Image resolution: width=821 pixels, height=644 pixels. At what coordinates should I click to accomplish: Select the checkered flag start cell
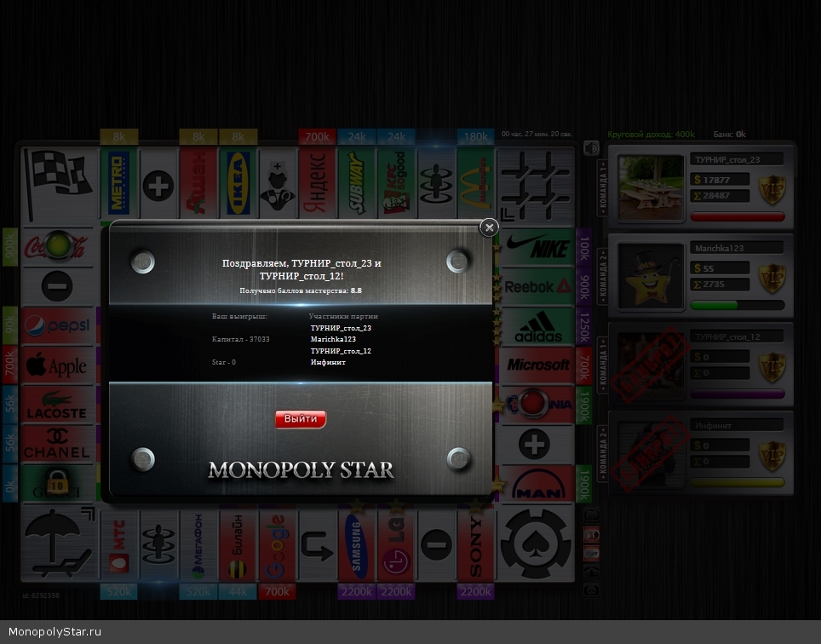(x=60, y=184)
